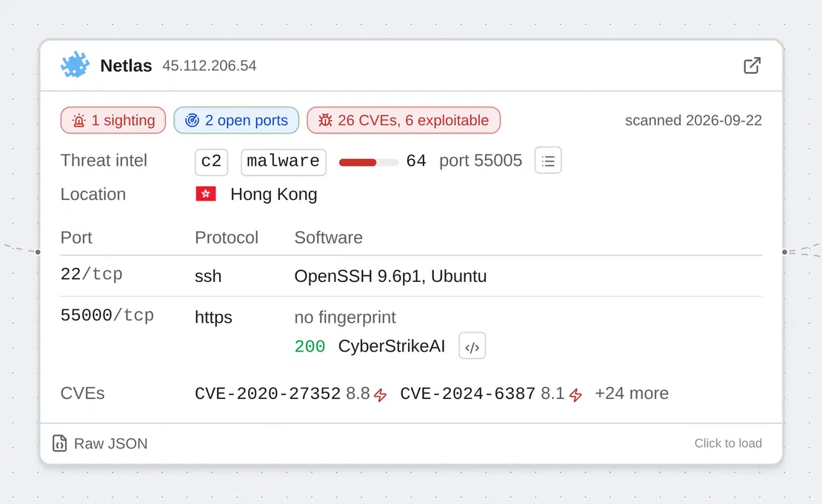
Task: Click the 'Hong Kong' location text
Action: coord(274,195)
